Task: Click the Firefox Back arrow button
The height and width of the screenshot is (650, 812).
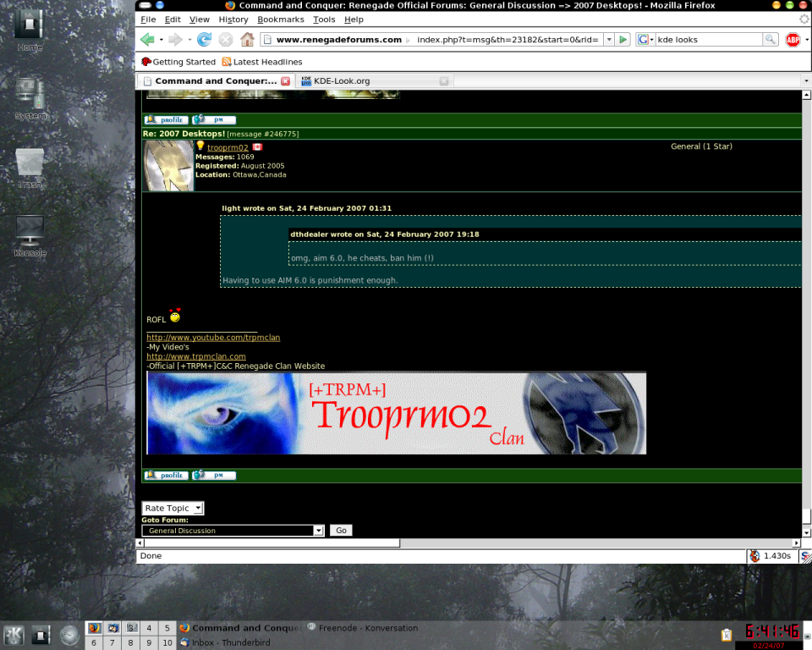Action: (148, 40)
